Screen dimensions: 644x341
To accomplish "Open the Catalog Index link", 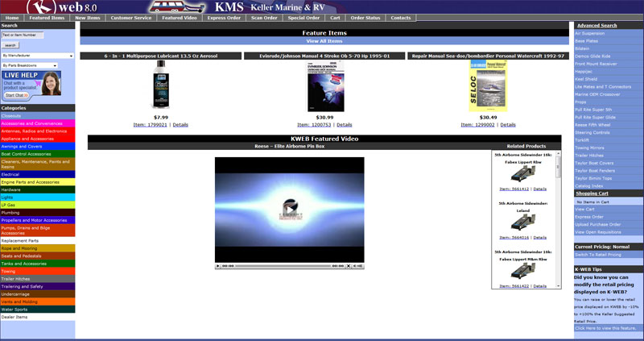I will pyautogui.click(x=588, y=186).
